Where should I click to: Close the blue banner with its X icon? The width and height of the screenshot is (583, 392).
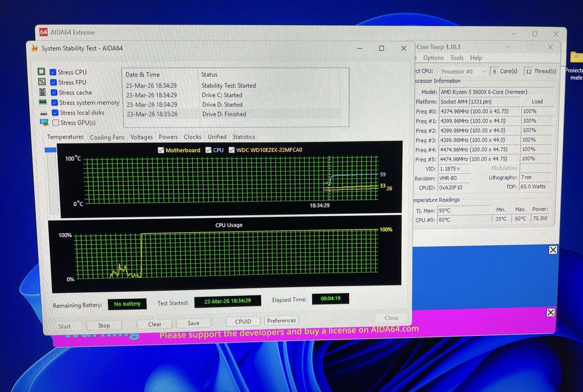[x=553, y=250]
